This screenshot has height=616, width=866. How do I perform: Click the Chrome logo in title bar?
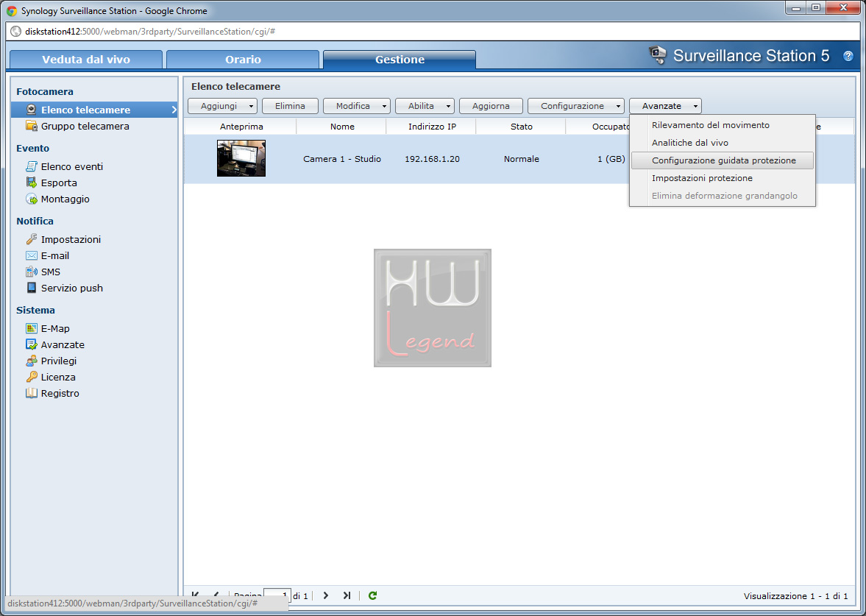12,10
